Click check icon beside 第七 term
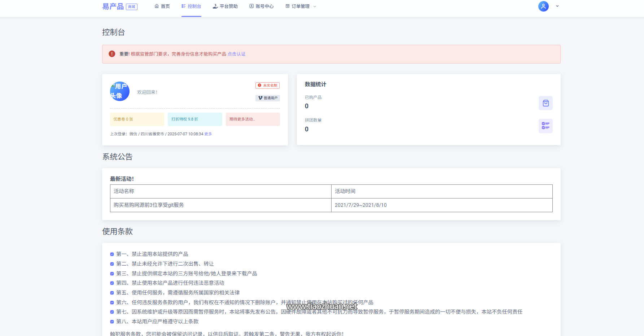The image size is (644, 336). click(112, 312)
